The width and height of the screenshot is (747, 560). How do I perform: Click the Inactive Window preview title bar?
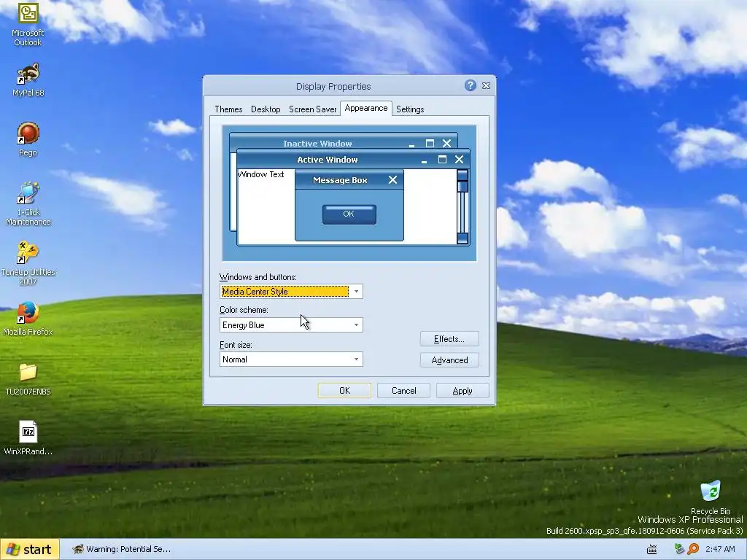pos(343,142)
